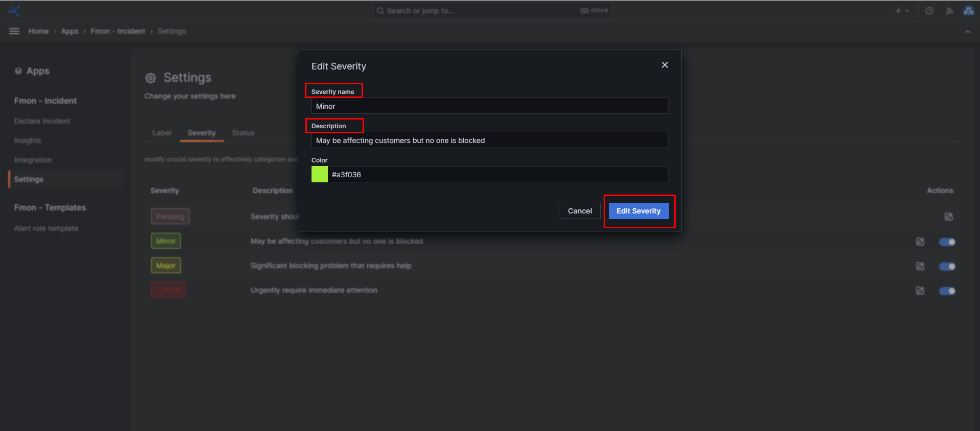Toggle the Major severity switch
This screenshot has height=431, width=980.
947,266
